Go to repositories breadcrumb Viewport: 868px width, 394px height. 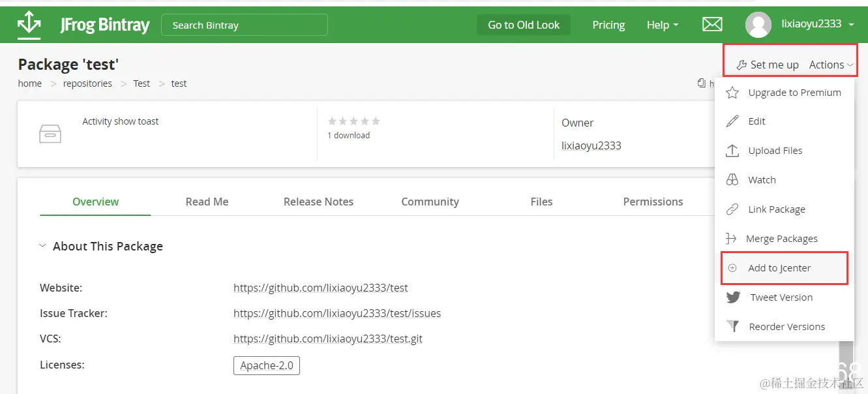coord(87,83)
